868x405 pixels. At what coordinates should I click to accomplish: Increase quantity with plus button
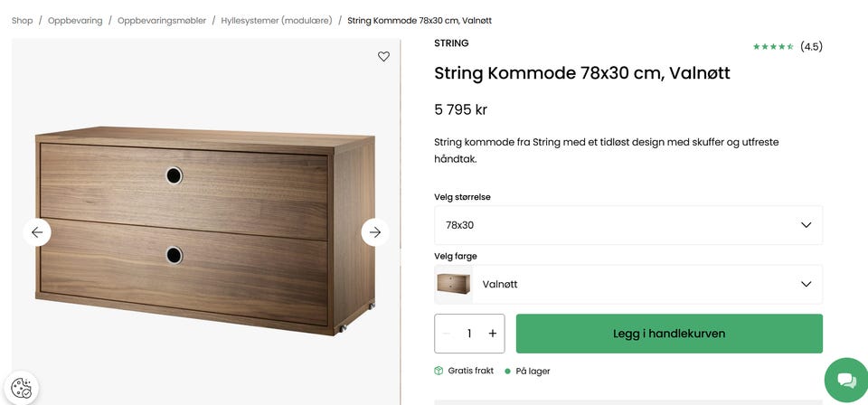pos(493,334)
